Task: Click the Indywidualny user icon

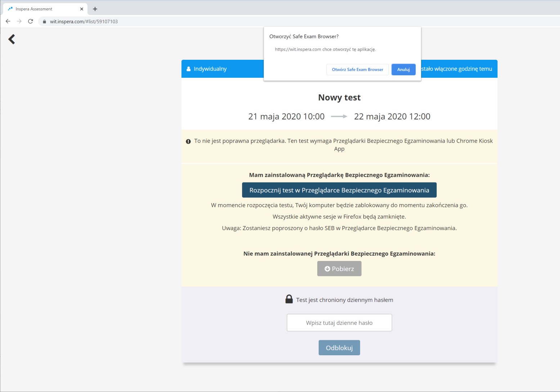Action: (188, 69)
